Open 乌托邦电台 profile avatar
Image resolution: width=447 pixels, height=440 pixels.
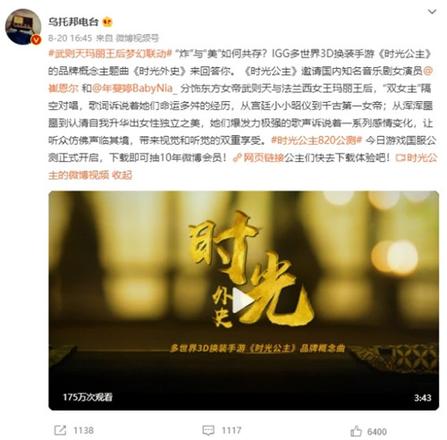[x=23, y=27]
